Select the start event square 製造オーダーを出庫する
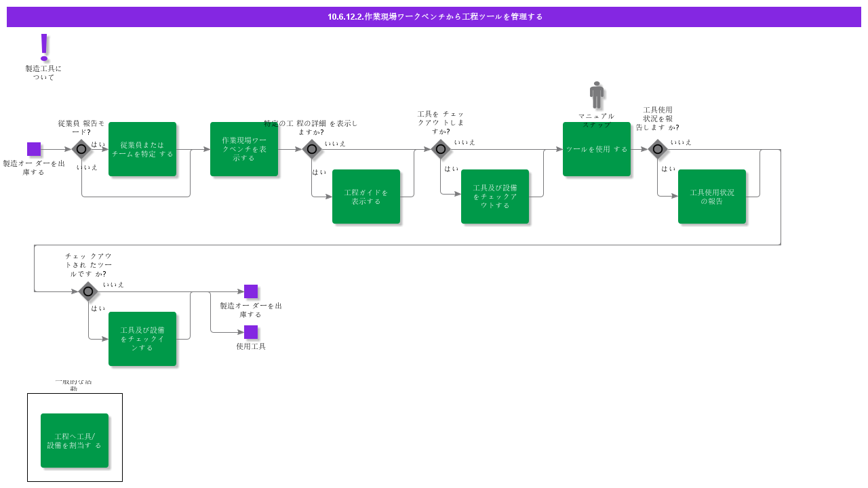This screenshot has height=488, width=868. [34, 149]
